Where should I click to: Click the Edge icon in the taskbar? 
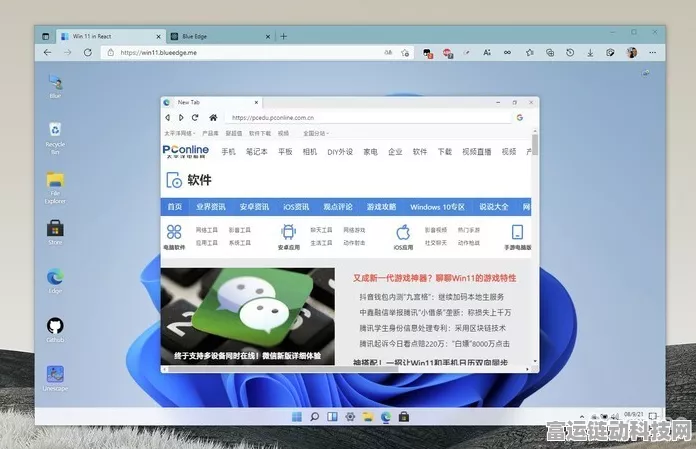(386, 417)
